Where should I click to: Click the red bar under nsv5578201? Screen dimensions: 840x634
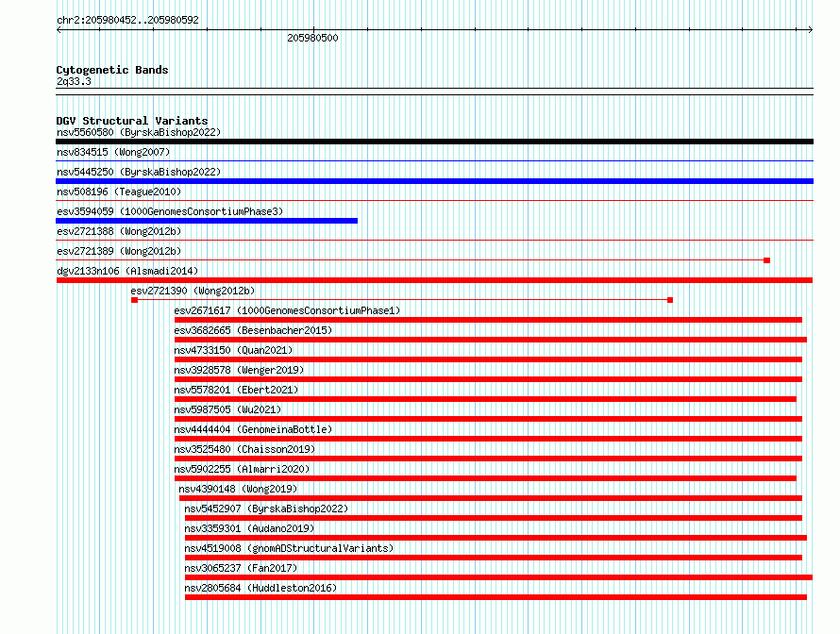point(485,399)
